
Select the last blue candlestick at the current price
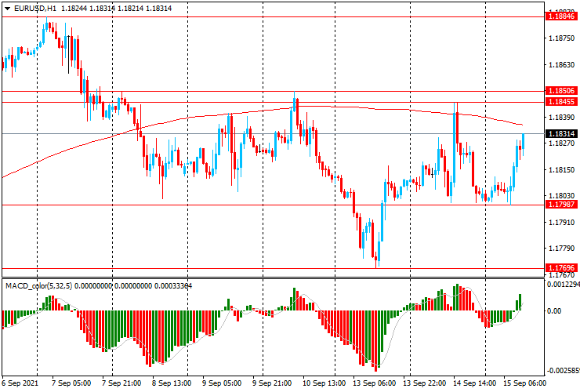(523, 143)
